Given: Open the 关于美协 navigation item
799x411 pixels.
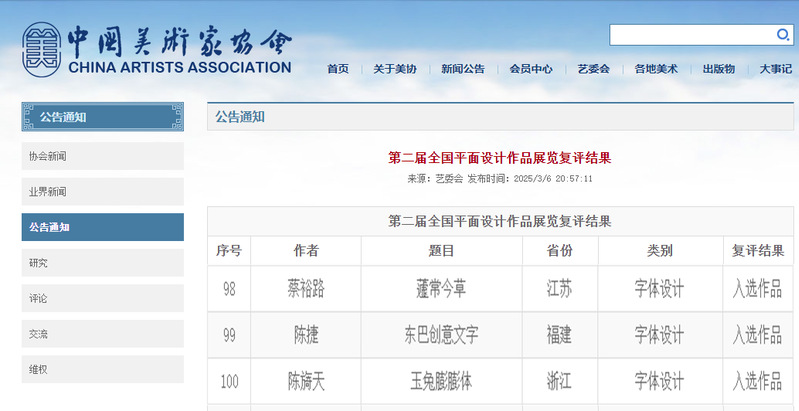Looking at the screenshot, I should (x=395, y=69).
